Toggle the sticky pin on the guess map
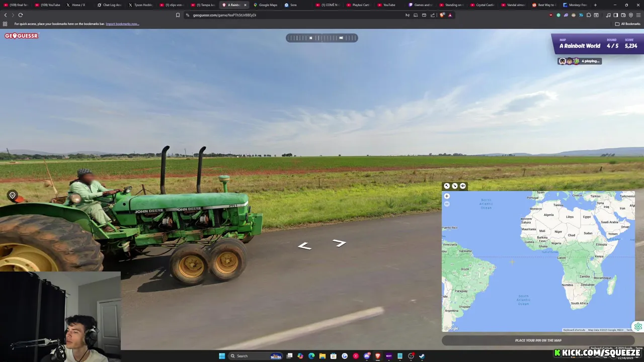 coord(463,186)
